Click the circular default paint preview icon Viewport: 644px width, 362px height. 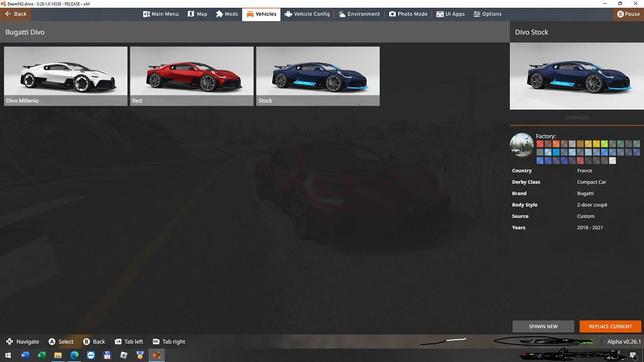pos(522,145)
